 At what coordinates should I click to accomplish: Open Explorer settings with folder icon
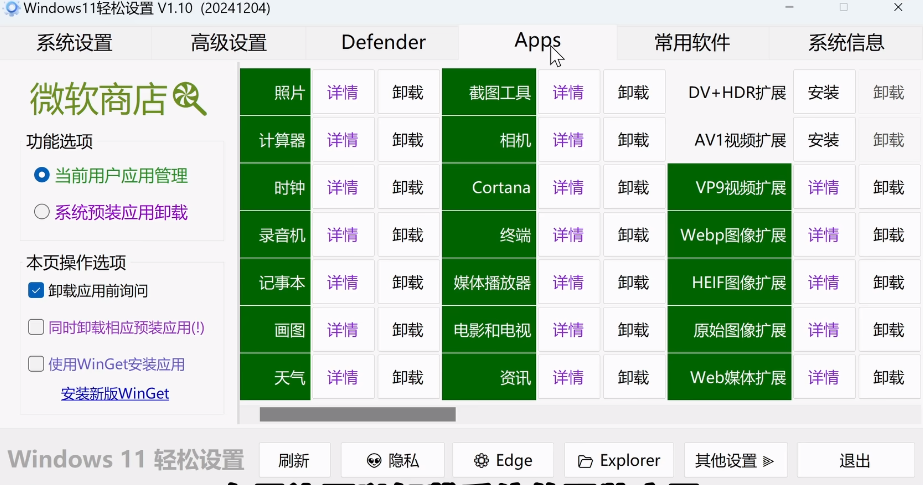tap(619, 460)
